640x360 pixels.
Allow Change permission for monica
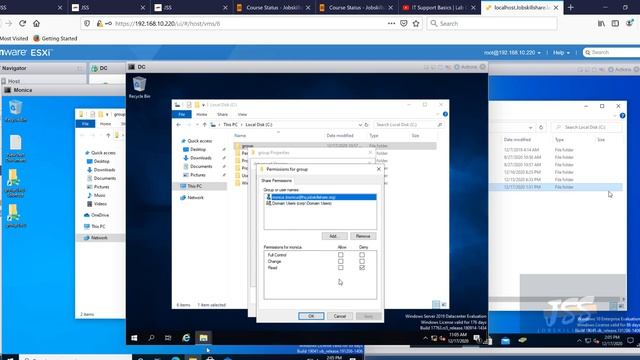pyautogui.click(x=340, y=261)
